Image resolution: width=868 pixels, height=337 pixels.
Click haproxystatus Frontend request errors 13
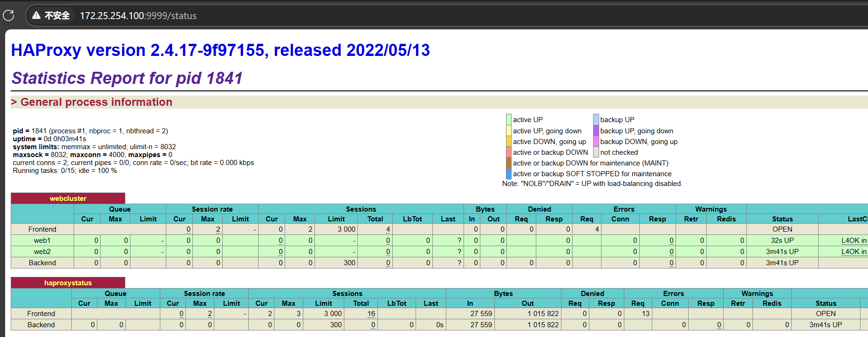645,314
